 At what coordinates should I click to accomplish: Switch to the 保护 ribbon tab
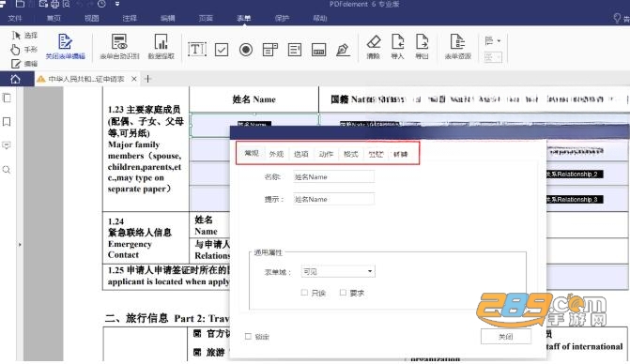coord(282,19)
